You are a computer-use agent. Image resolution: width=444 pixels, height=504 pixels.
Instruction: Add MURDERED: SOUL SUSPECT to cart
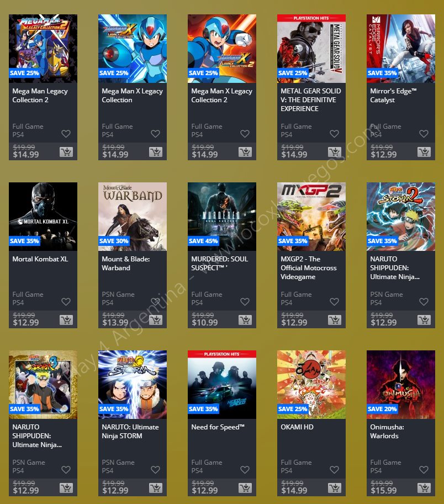tap(245, 320)
